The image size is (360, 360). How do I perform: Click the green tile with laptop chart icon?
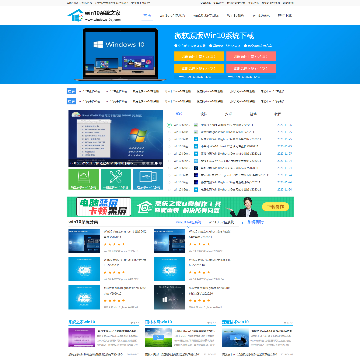[x=84, y=179]
